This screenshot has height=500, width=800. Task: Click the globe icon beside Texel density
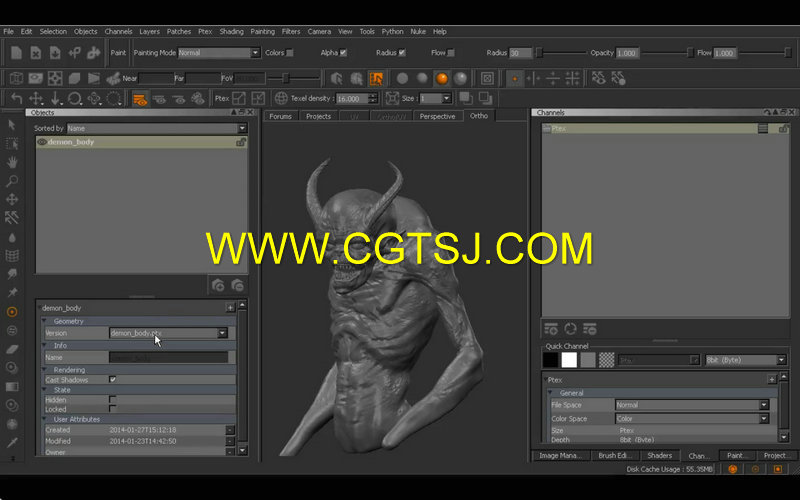coord(281,98)
